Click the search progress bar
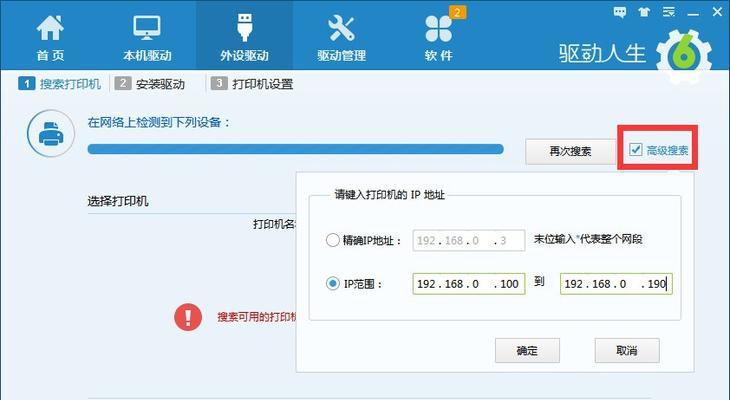The height and width of the screenshot is (400, 730). tap(296, 149)
